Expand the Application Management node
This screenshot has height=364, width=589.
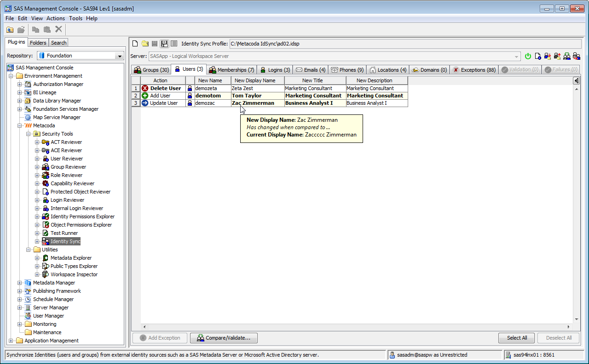[11, 341]
